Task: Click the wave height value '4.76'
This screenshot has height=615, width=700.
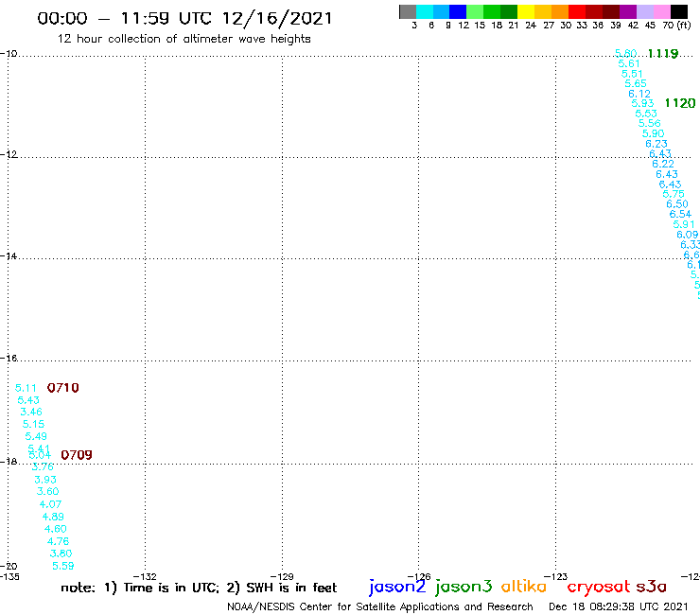Action: point(59,541)
